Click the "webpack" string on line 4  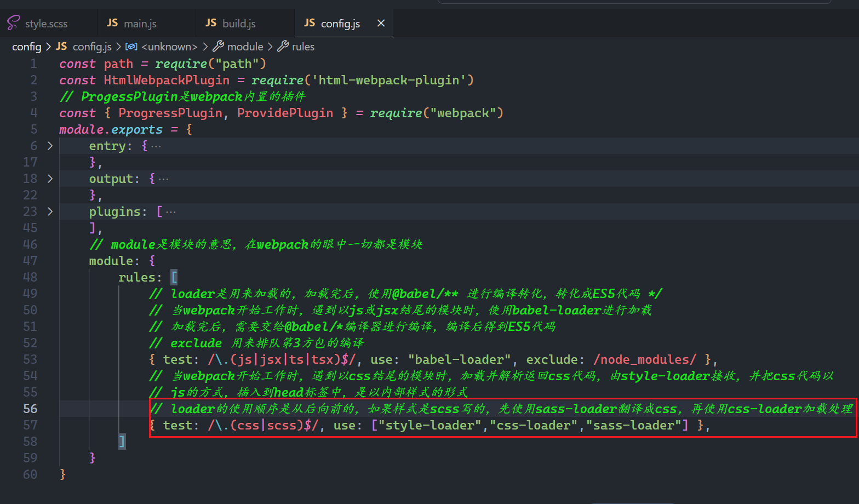463,113
